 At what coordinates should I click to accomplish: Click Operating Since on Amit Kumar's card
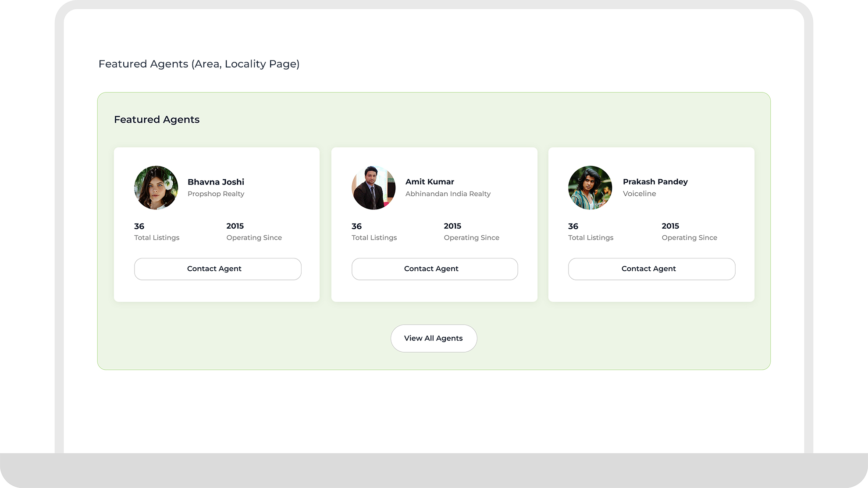pyautogui.click(x=471, y=237)
